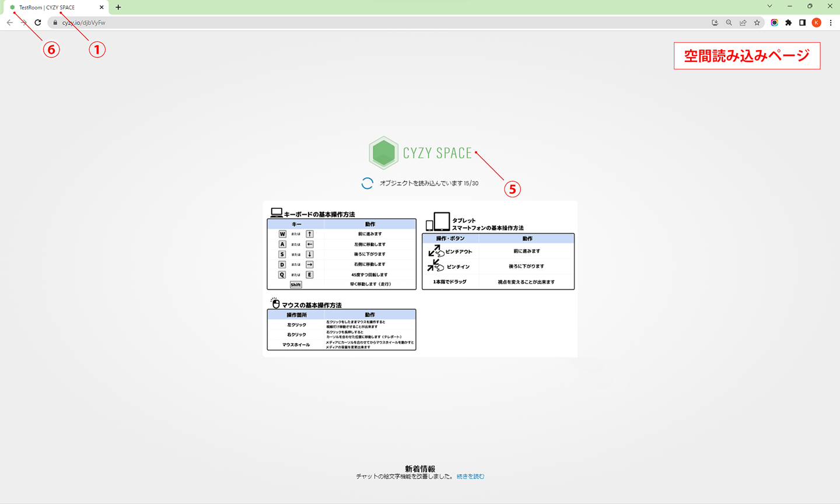
Task: Click the W key icon in table
Action: 282,234
